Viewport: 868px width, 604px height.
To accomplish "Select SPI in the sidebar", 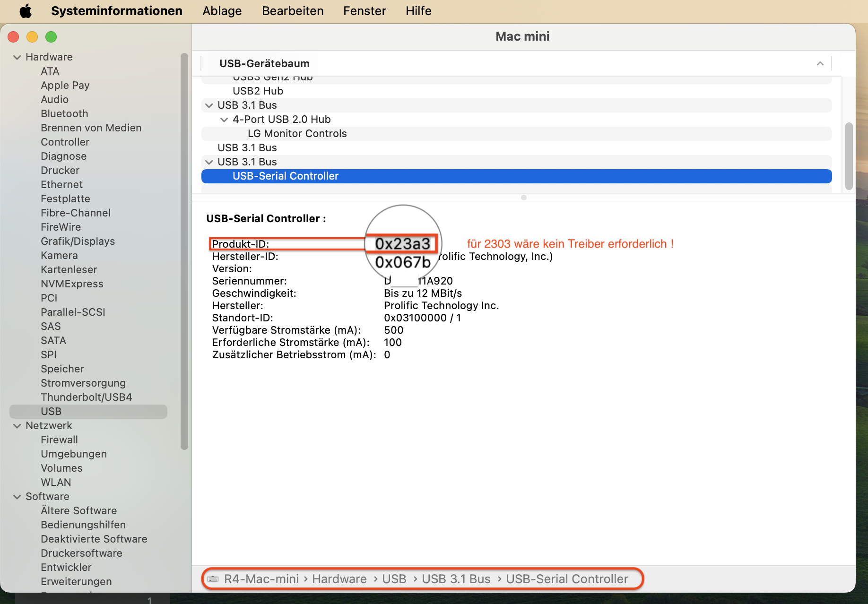I will [x=49, y=354].
